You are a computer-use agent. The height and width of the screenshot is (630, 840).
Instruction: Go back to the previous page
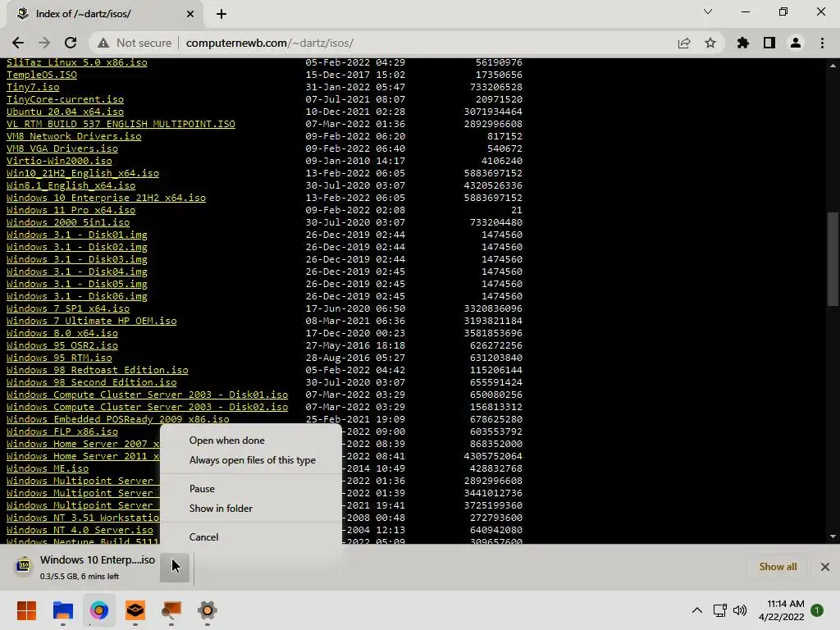(x=18, y=43)
